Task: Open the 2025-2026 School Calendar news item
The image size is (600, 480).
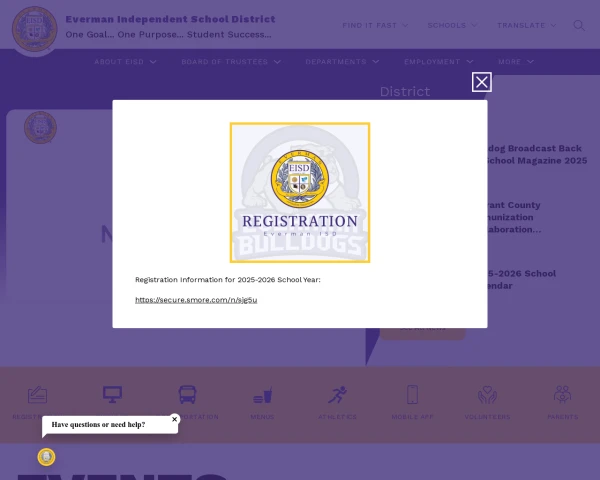Action: [522, 279]
